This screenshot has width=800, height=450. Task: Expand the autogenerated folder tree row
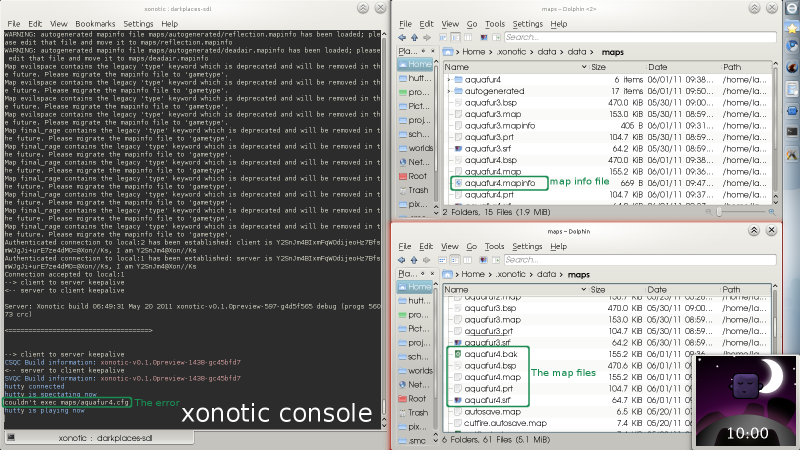click(449, 91)
